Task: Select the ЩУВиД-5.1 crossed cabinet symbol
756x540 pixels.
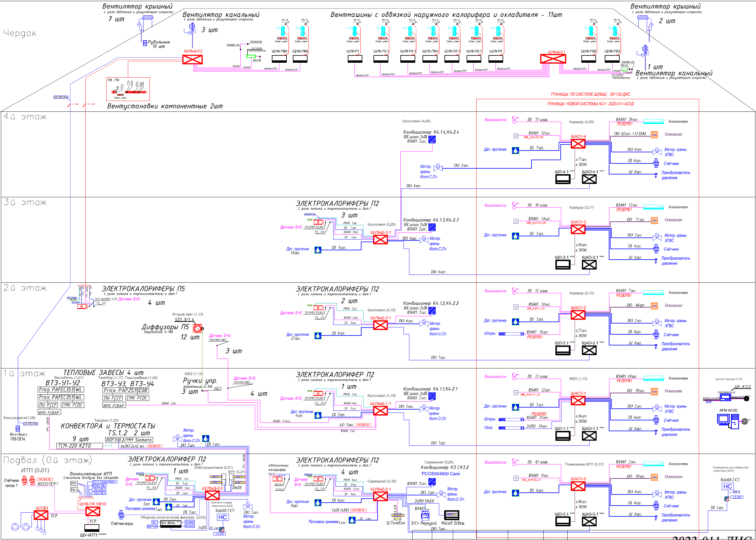Action: coord(553,59)
